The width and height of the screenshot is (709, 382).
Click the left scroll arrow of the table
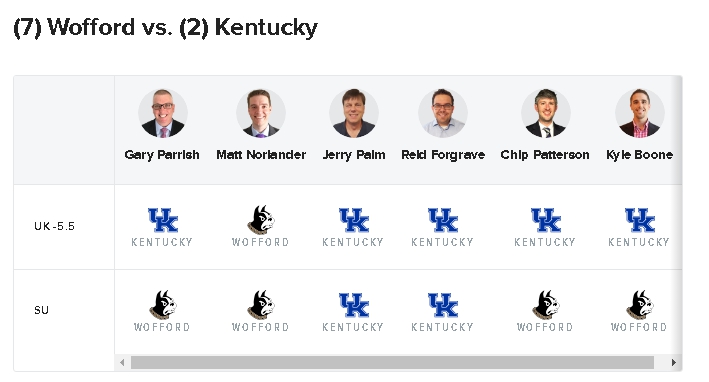click(x=122, y=363)
